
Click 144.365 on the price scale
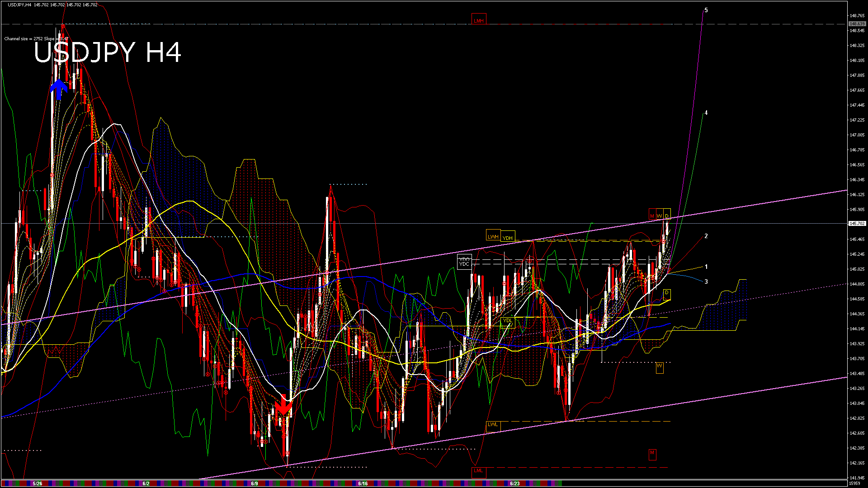click(x=857, y=314)
